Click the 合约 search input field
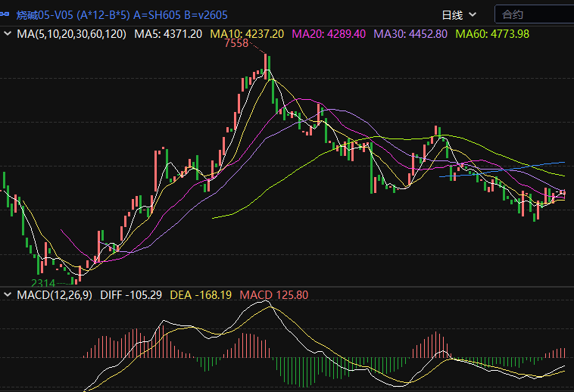The image size is (574, 392). tap(532, 14)
